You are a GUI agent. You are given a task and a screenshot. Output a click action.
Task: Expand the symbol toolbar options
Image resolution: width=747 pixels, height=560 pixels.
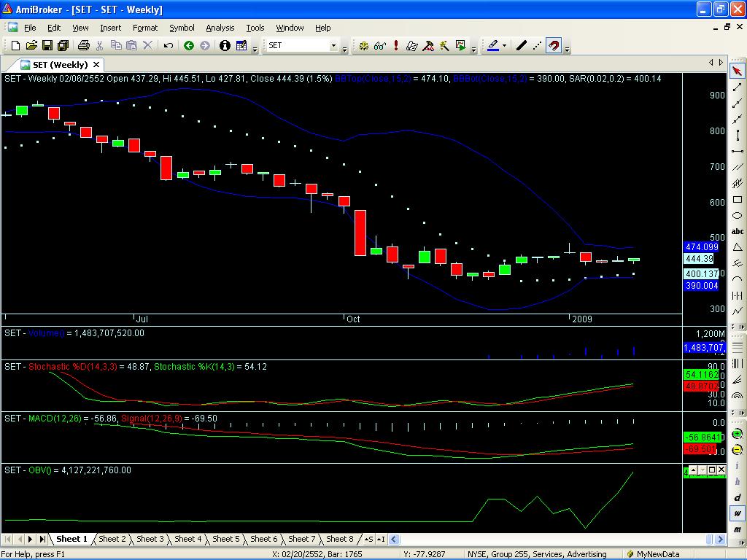pos(344,48)
